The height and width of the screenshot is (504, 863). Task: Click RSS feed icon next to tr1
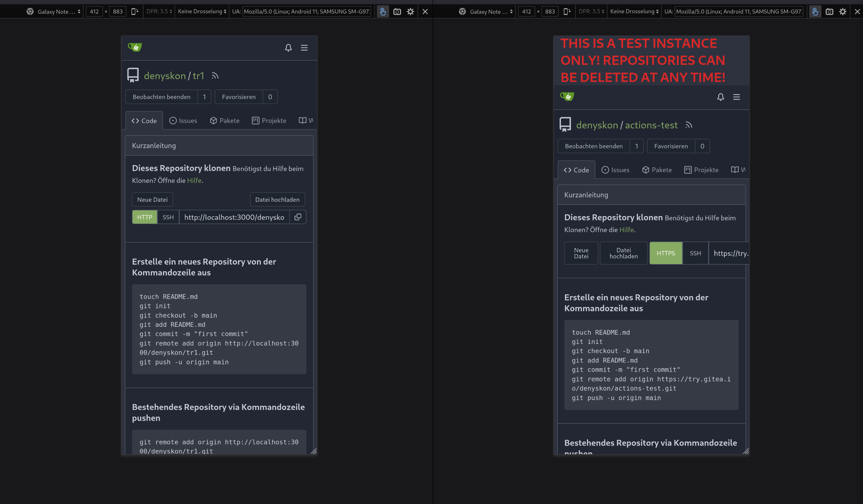pos(215,75)
